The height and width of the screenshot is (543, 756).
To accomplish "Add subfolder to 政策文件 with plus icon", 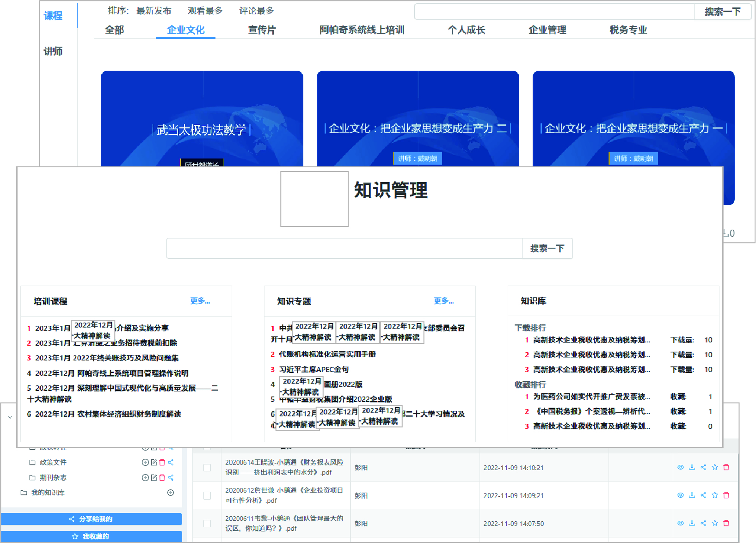I will 145,462.
